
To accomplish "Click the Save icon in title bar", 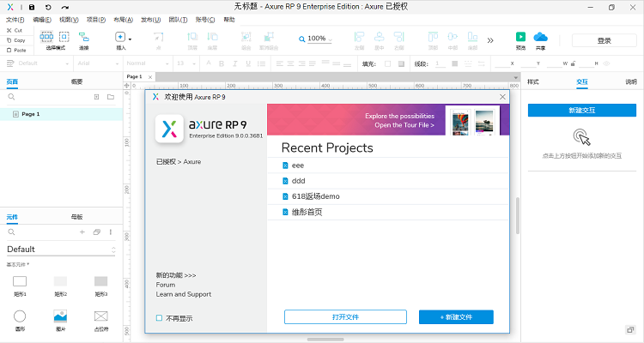I will [32, 8].
